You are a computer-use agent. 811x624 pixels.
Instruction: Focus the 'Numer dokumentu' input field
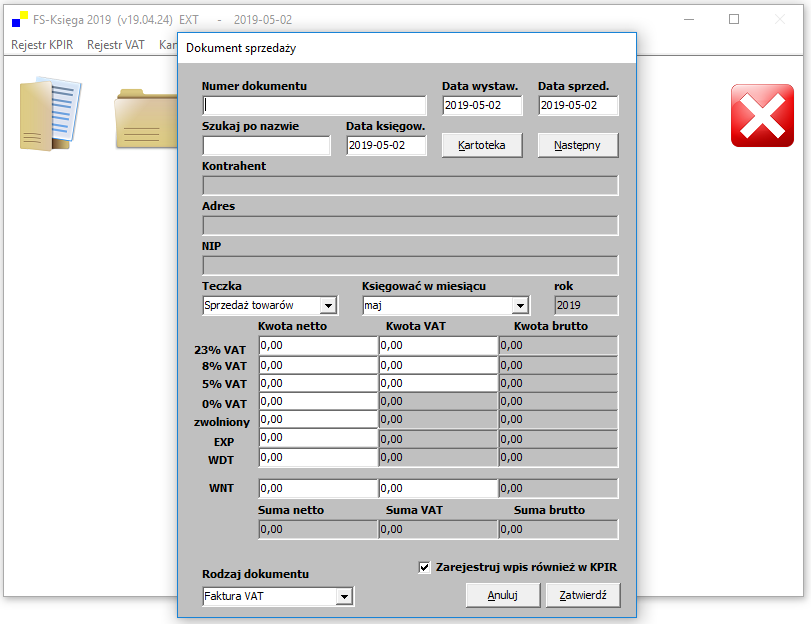click(x=314, y=106)
